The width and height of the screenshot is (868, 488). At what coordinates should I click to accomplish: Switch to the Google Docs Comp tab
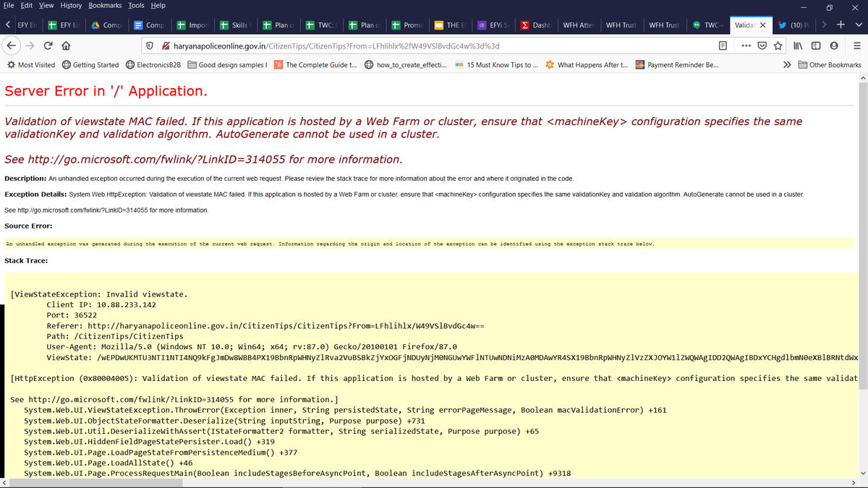pyautogui.click(x=150, y=25)
